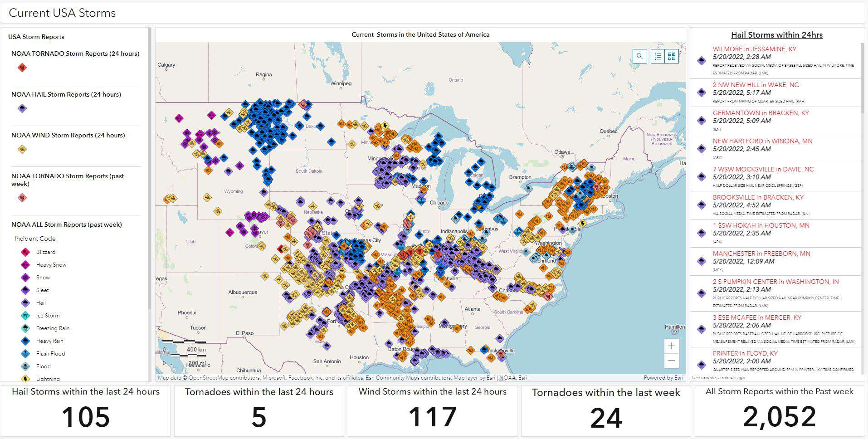Click the NOAA tornado 24-hour legend symbol
This screenshot has height=439, width=868.
[x=22, y=68]
